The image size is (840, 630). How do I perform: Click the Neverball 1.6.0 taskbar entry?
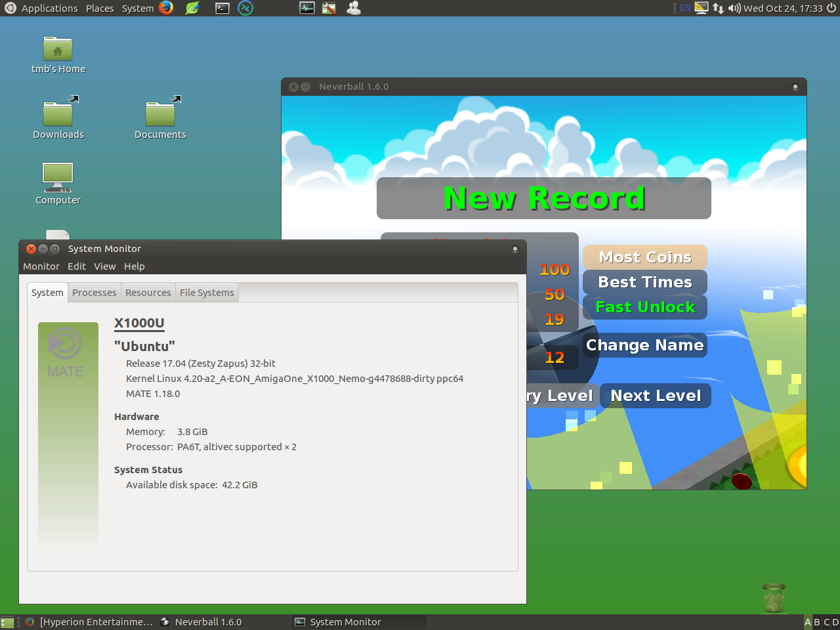[x=208, y=622]
